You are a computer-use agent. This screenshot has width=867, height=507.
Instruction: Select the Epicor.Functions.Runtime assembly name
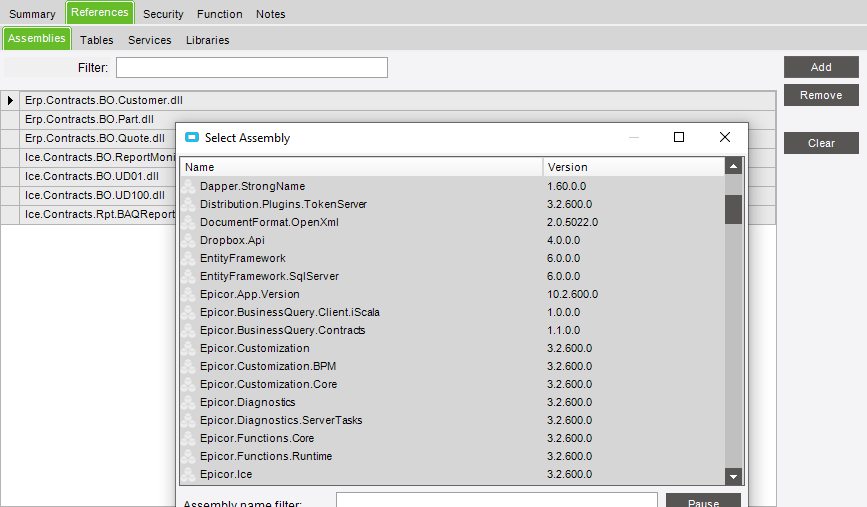266,456
